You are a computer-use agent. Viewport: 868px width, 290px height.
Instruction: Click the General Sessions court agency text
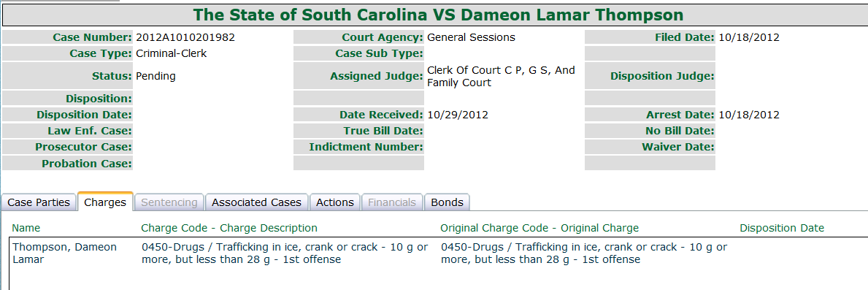(x=471, y=38)
